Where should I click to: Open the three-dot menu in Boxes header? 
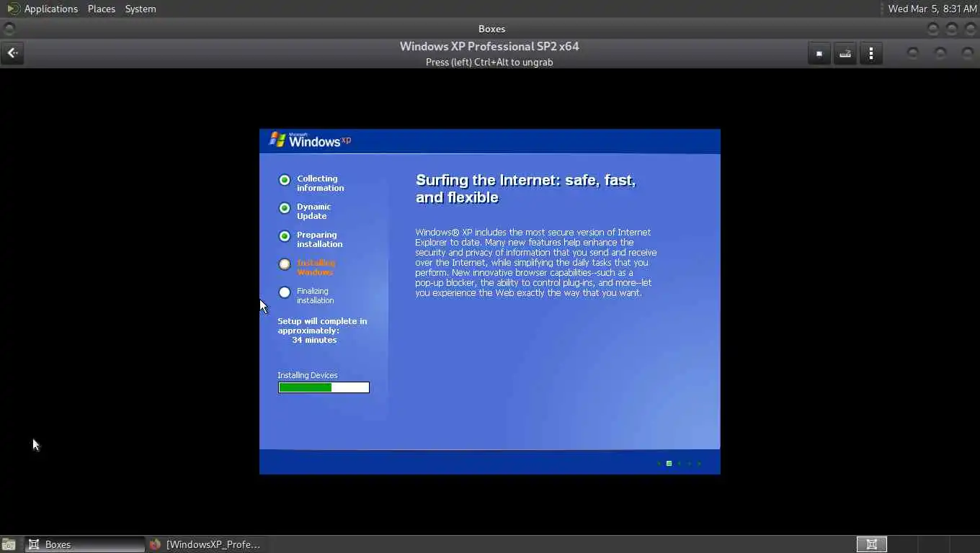point(871,53)
